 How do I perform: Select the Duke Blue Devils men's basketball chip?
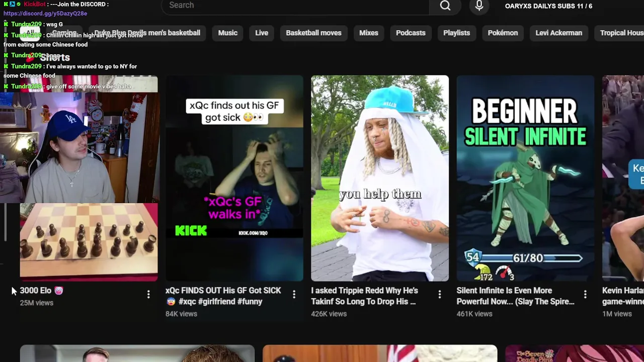(x=147, y=33)
